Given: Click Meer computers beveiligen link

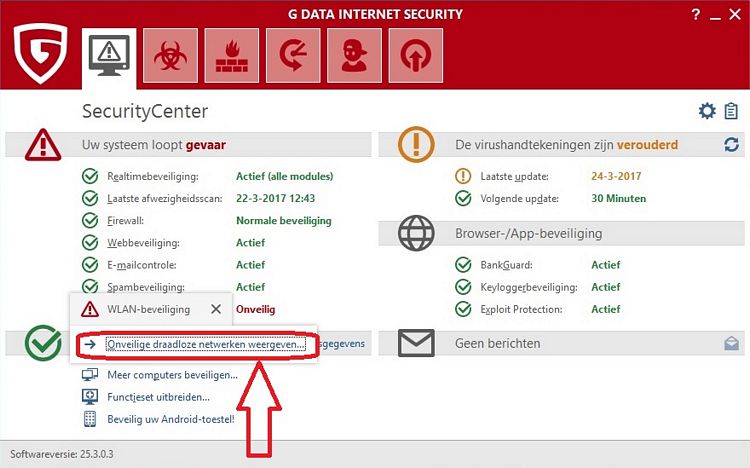Looking at the screenshot, I should coord(172,375).
